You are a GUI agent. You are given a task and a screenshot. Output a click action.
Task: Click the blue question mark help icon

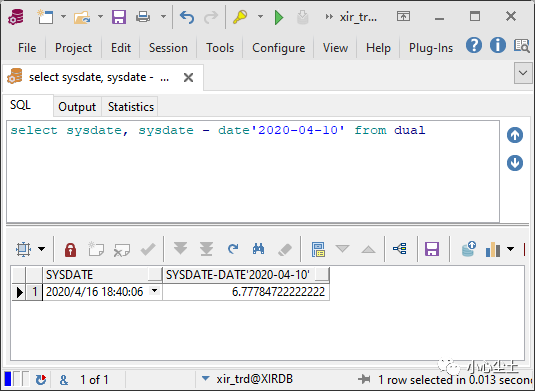pyautogui.click(x=474, y=45)
